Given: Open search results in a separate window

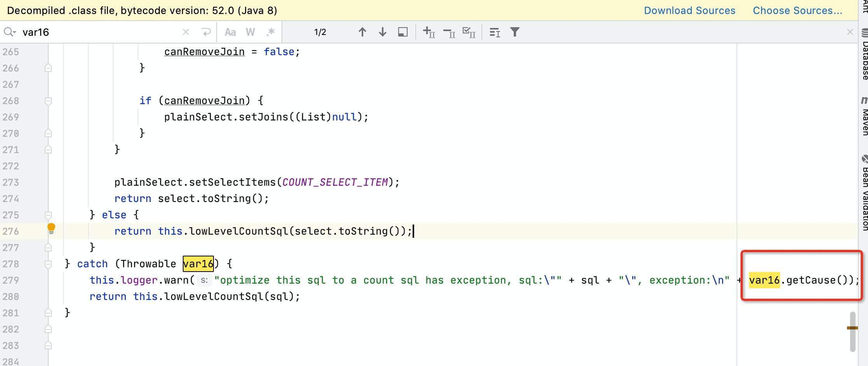Looking at the screenshot, I should pyautogui.click(x=403, y=32).
